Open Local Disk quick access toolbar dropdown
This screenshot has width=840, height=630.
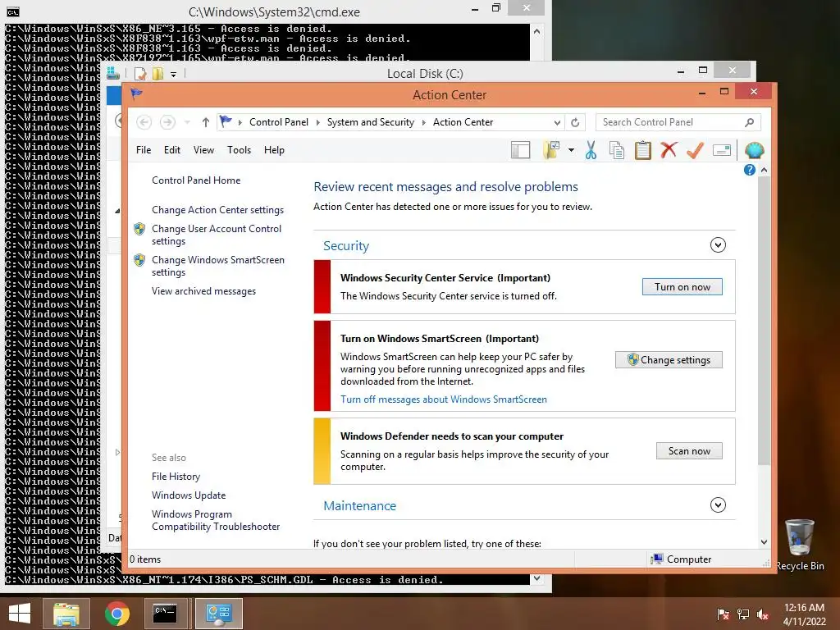pyautogui.click(x=174, y=74)
